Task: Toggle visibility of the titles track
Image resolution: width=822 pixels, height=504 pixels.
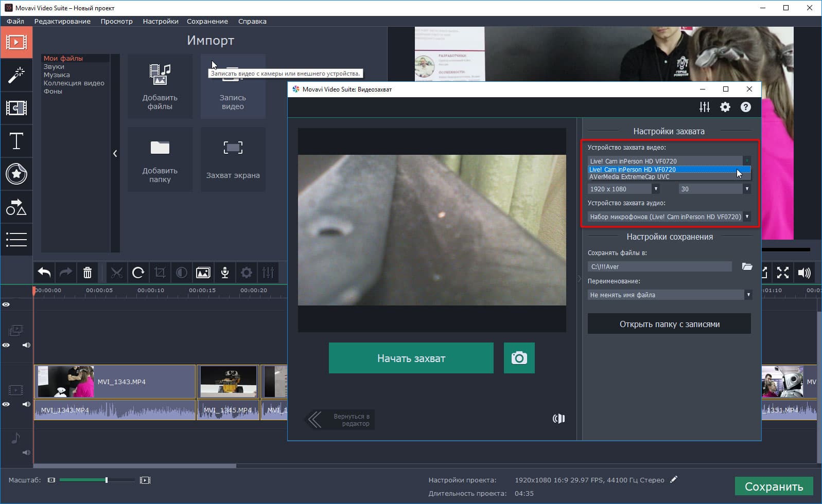Action: (x=6, y=304)
